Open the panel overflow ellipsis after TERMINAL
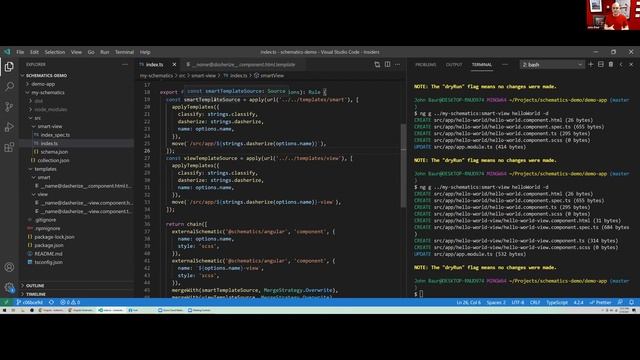Screen dimensions: 640x360 coord(505,64)
